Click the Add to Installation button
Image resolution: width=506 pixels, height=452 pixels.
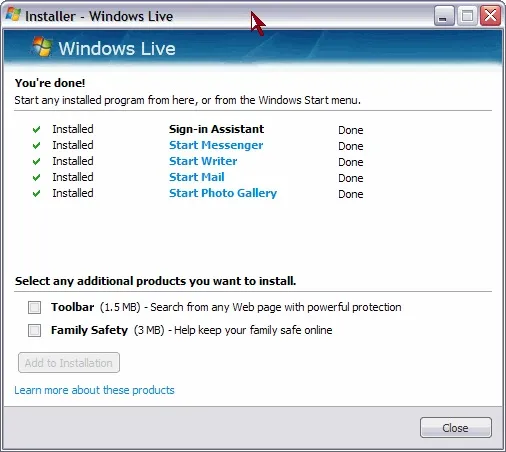pos(69,363)
